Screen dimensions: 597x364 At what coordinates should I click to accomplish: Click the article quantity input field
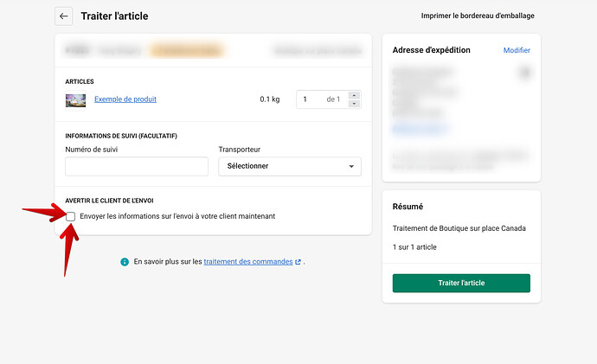click(311, 99)
